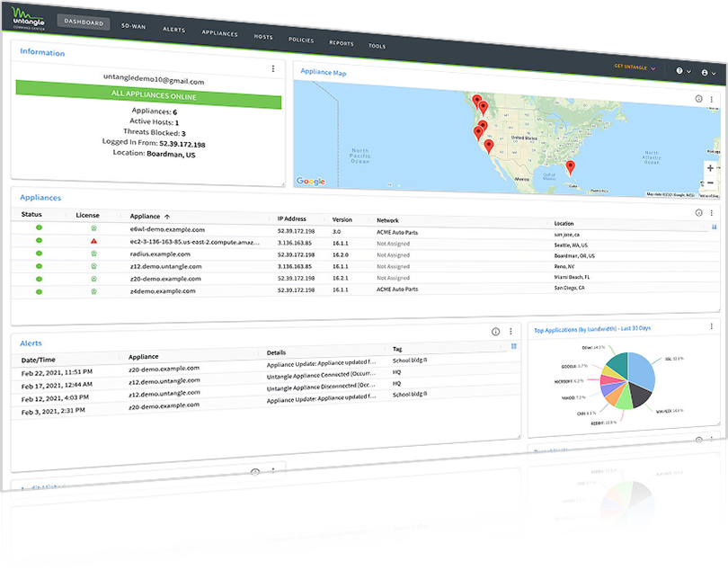Click the Untangle Appliance Disconnected alert detail
The height and width of the screenshot is (570, 728).
pos(321,387)
